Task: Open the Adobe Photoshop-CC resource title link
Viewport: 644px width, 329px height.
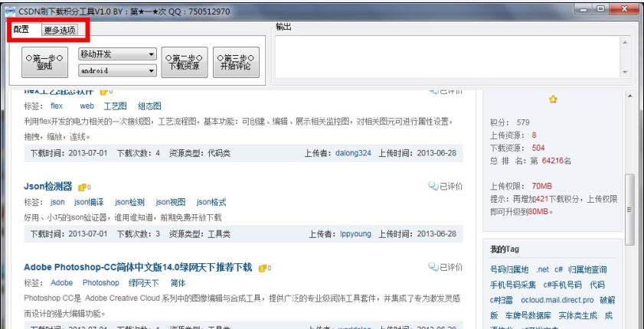Action: 138,268
